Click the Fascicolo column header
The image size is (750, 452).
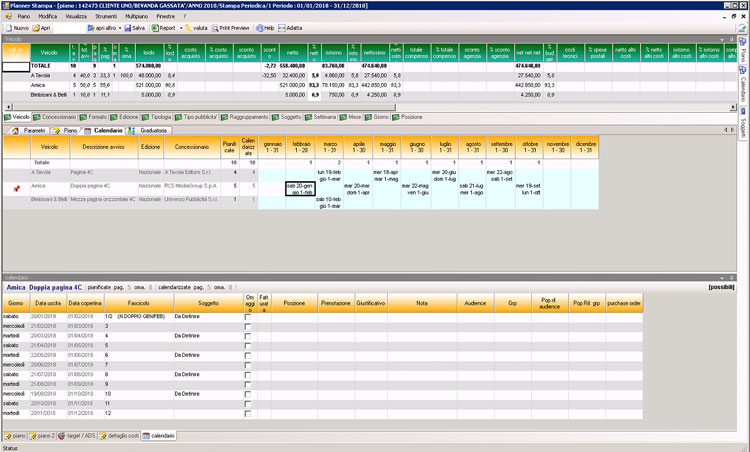138,302
